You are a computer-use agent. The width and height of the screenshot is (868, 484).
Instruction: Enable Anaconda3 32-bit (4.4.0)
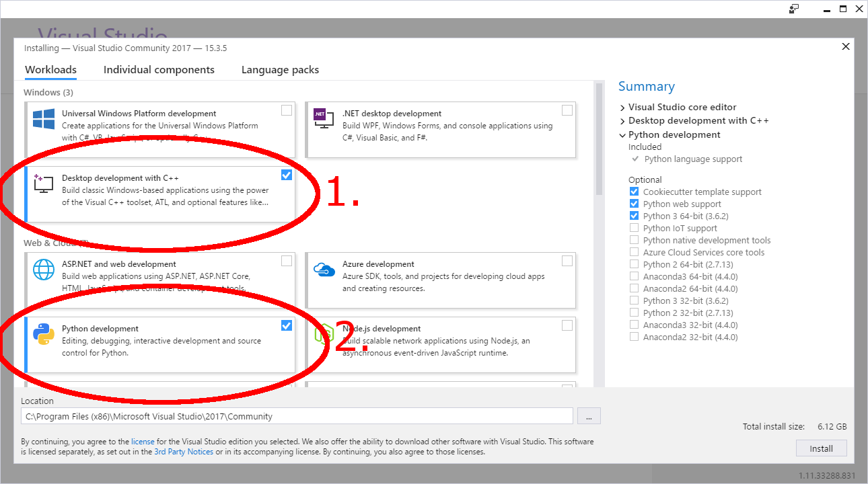[x=634, y=325]
